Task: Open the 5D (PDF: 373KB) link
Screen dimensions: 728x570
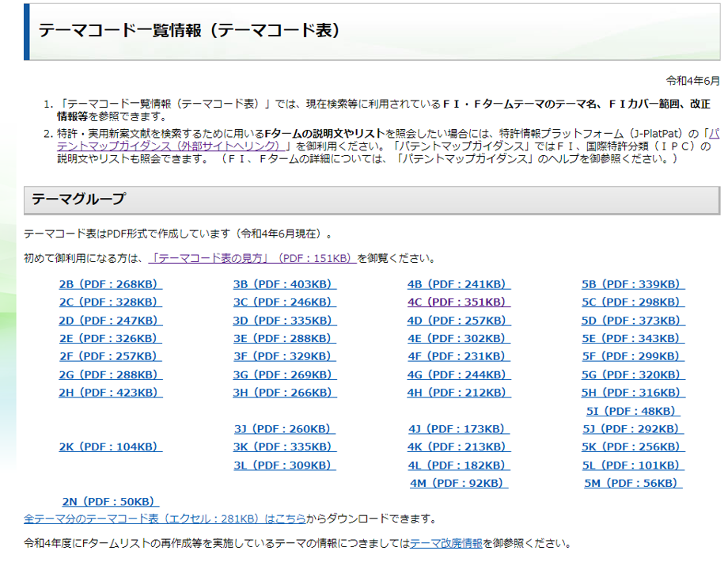Action: pyautogui.click(x=633, y=320)
